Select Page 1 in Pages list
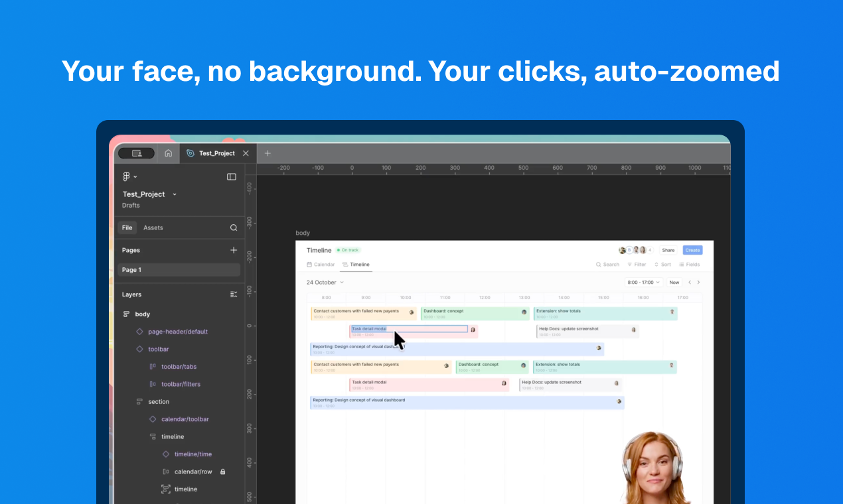 pos(179,270)
